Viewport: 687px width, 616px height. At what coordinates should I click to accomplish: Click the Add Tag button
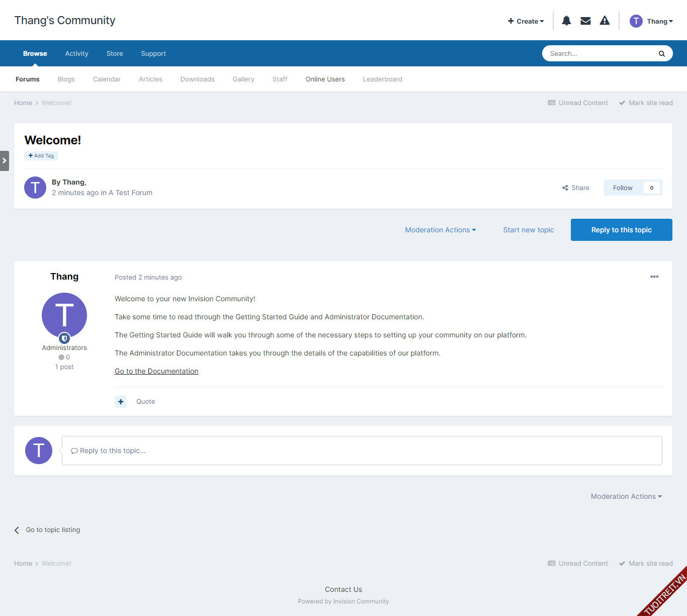(x=41, y=156)
